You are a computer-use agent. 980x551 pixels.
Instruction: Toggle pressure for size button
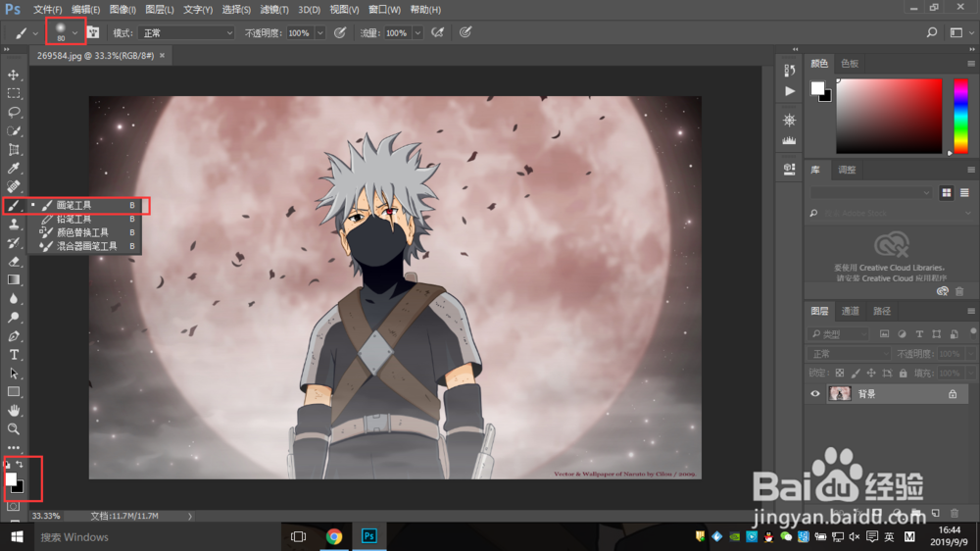pos(465,32)
